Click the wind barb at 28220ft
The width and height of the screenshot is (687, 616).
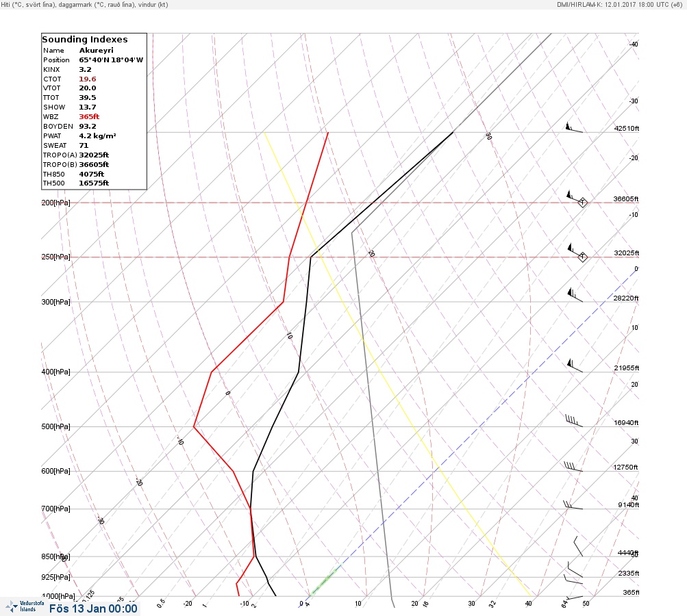point(575,294)
